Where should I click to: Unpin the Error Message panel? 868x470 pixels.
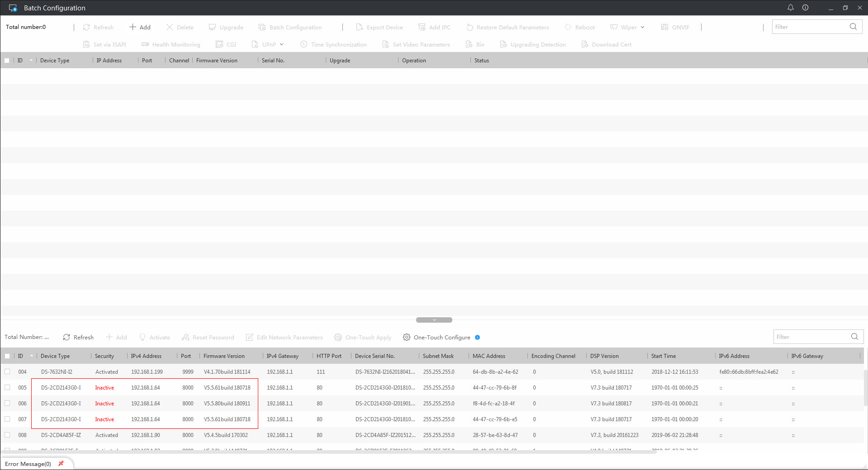[61, 464]
